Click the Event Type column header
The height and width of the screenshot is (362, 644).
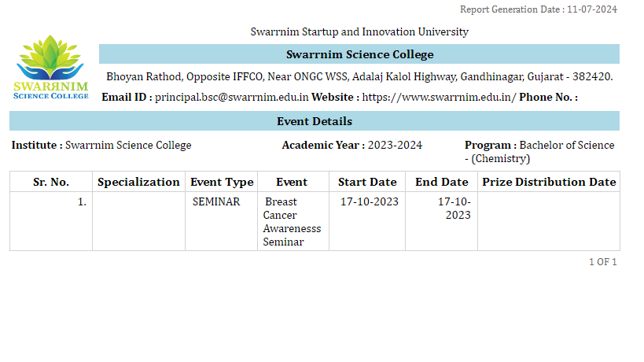tap(222, 182)
